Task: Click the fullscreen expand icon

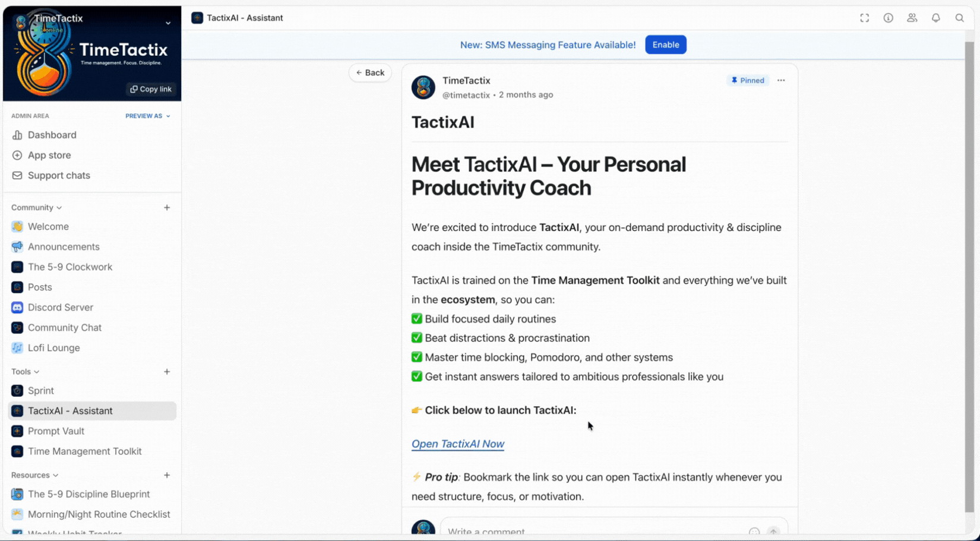Action: (x=864, y=18)
